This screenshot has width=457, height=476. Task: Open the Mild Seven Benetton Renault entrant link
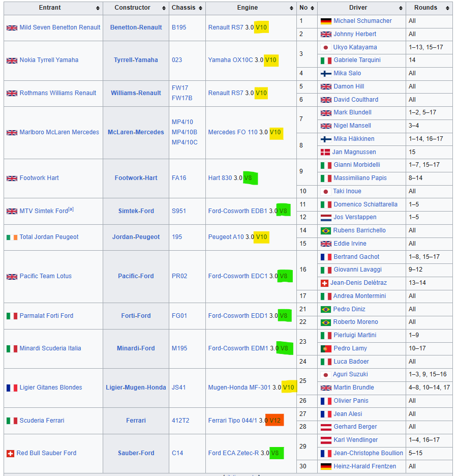(60, 27)
